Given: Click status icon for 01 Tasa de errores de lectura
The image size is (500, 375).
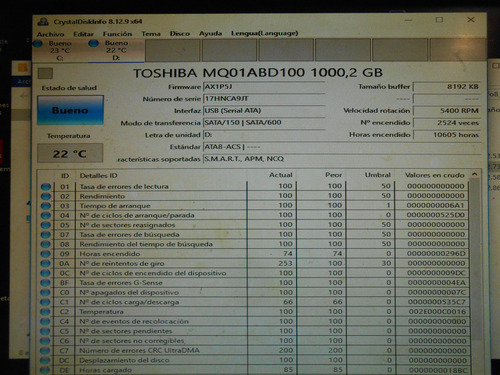Looking at the screenshot, I should pos(46,187).
